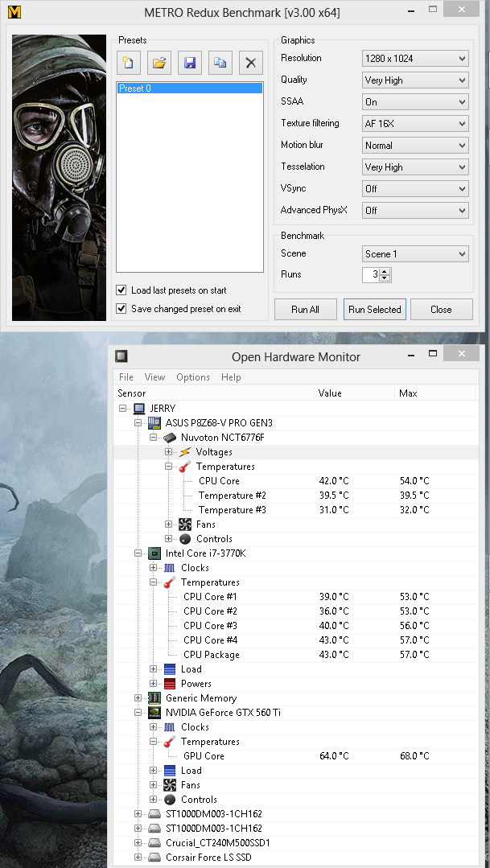Click the Nuvoton NCT6776F chip icon
Image resolution: width=490 pixels, height=868 pixels.
[x=170, y=438]
